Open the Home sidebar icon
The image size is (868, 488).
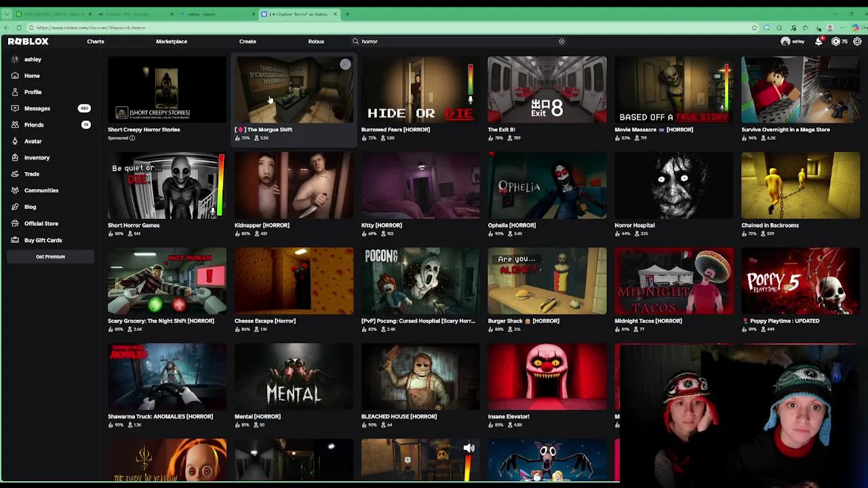coord(15,76)
